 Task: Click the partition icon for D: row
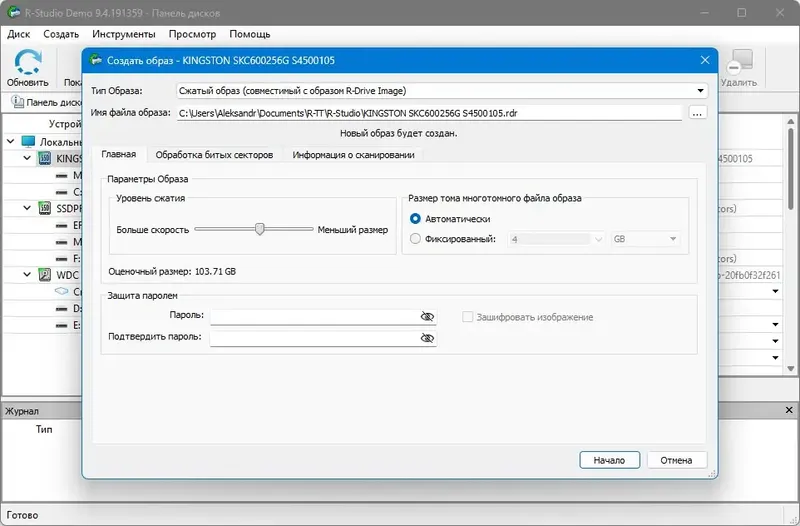click(x=62, y=309)
